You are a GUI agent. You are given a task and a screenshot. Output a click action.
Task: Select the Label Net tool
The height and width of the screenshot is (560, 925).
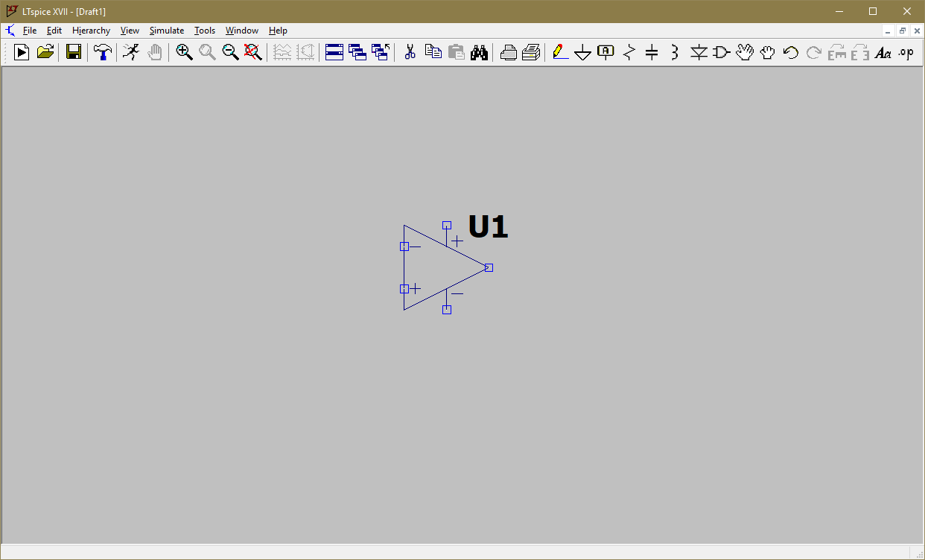[x=606, y=52]
